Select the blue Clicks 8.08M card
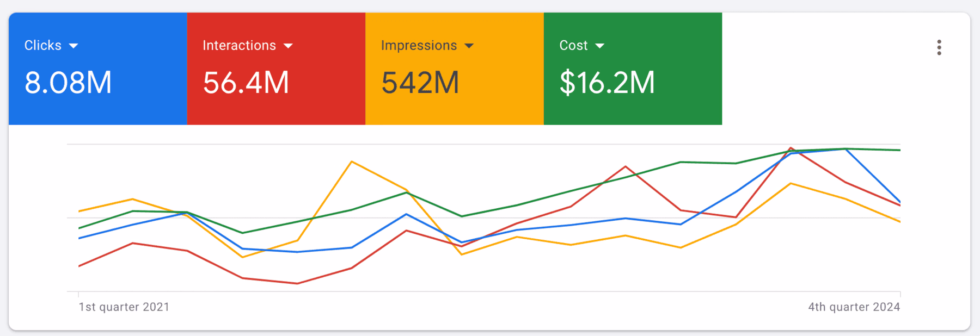 pos(98,69)
